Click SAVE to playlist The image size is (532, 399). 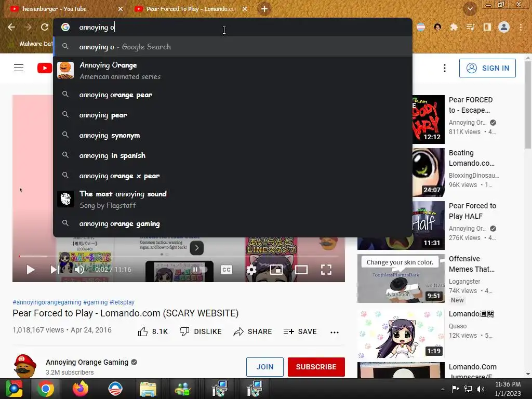(300, 332)
